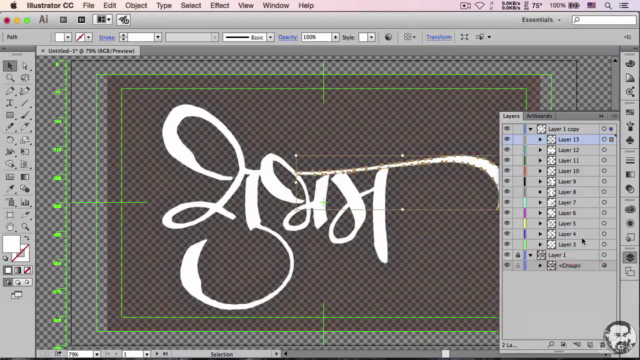Click the Fill swatch in control bar
The height and width of the screenshot is (360, 640).
(x=60, y=37)
